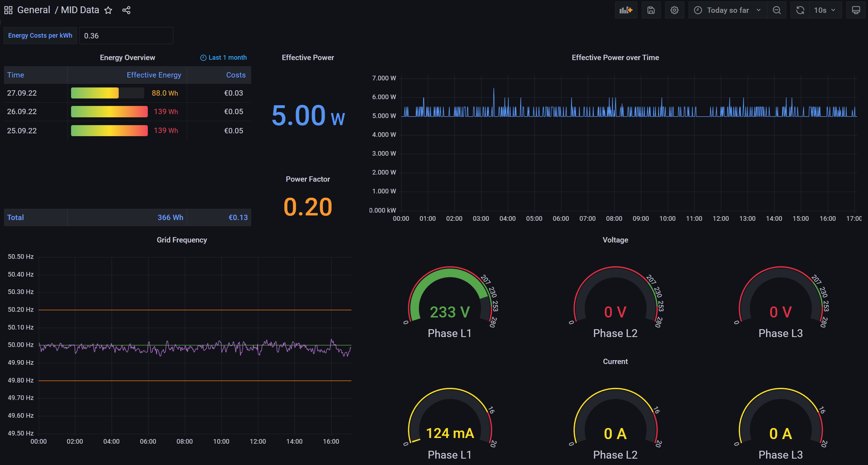Expand the 10s refresh interval dropdown
The width and height of the screenshot is (868, 465).
825,10
